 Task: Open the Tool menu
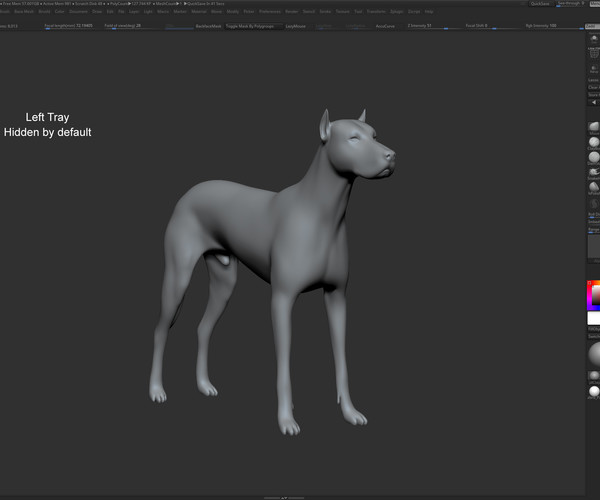[358, 11]
